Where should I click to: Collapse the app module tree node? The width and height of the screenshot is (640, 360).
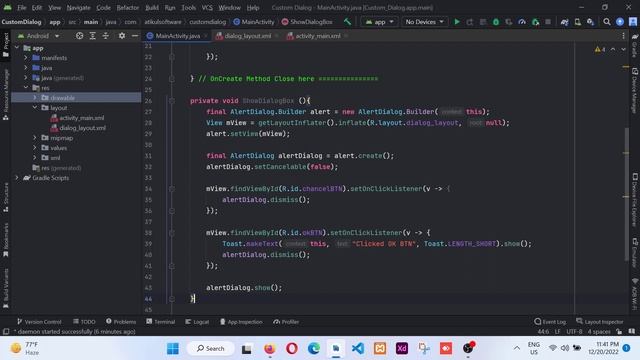coord(17,48)
